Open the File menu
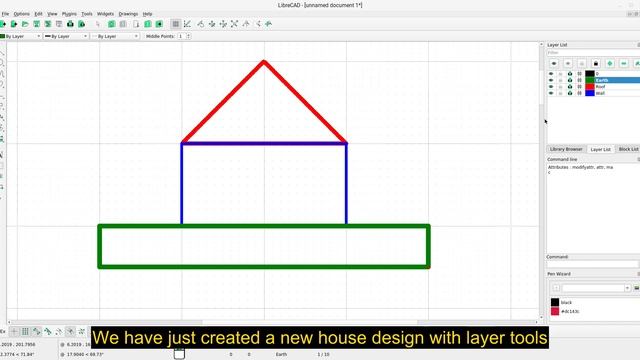Screen dimensions: 640x360 point(5,14)
